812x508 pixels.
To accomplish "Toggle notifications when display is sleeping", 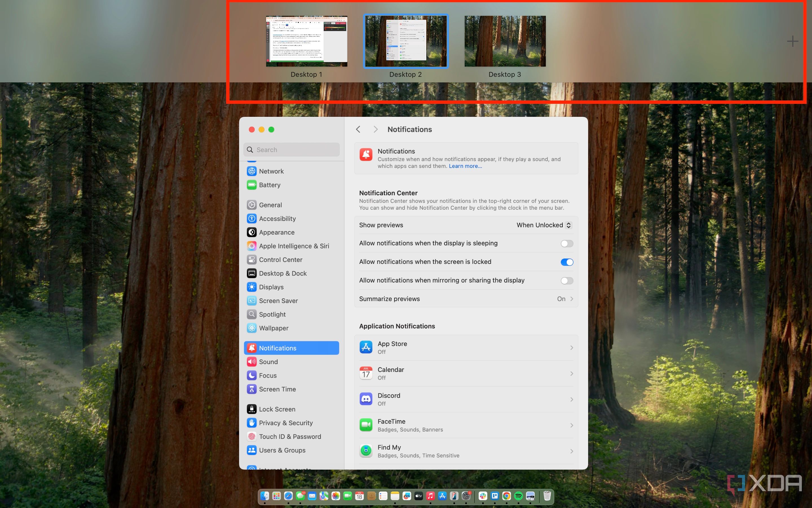I will (x=567, y=243).
